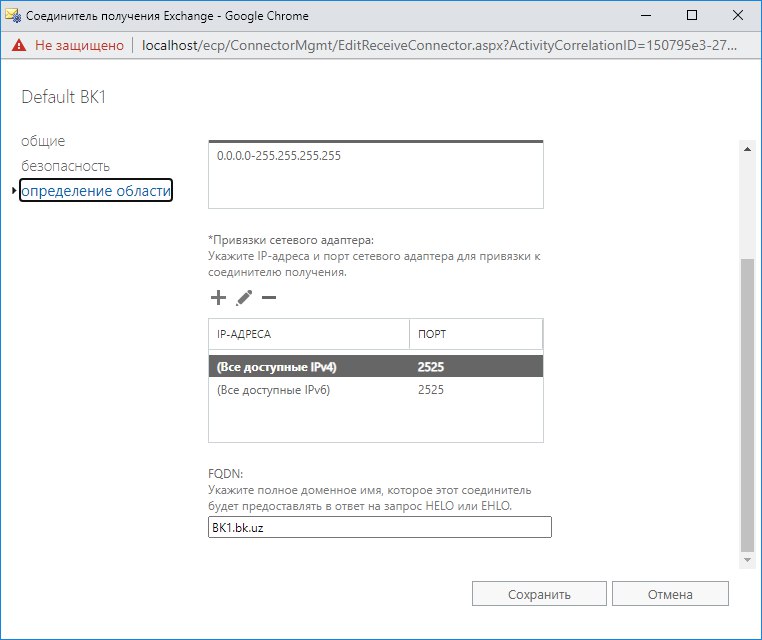Sort by IP-АДРЕСА column header
762x640 pixels.
[x=309, y=334]
